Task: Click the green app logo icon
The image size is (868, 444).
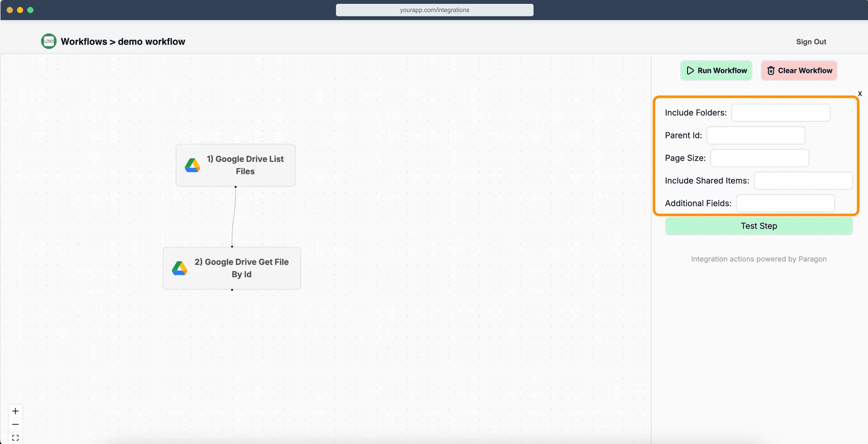Action: [49, 41]
